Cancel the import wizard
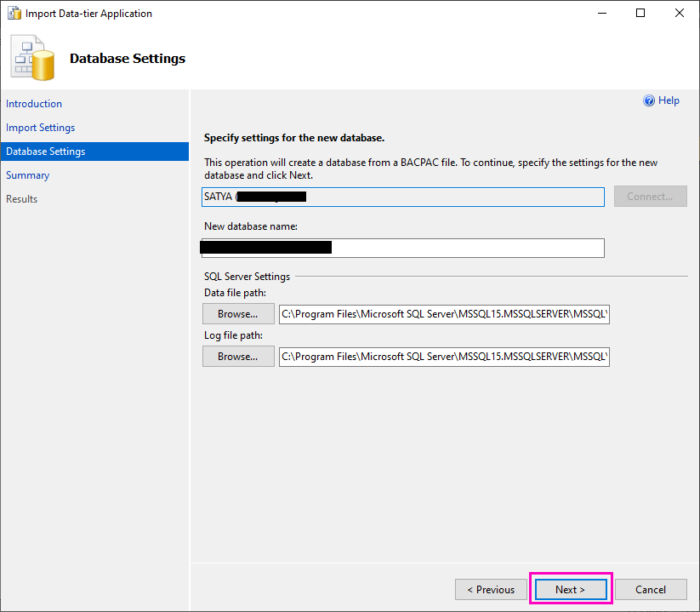The height and width of the screenshot is (612, 700). [650, 589]
